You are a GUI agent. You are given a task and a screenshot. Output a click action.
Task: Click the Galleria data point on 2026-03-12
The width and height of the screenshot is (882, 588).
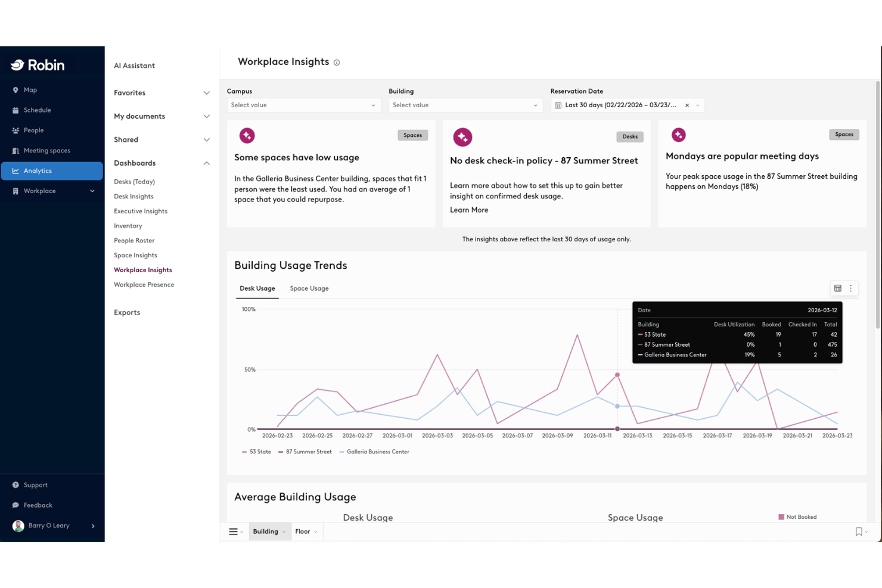617,406
